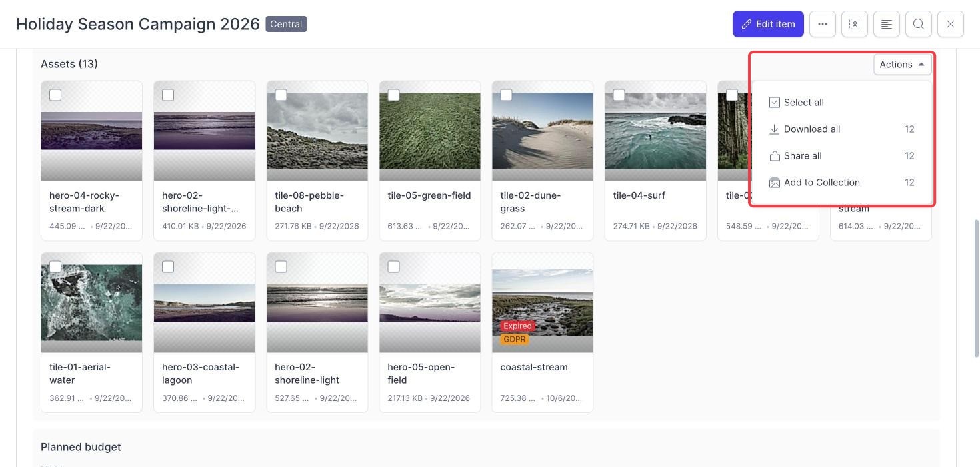This screenshot has height=467, width=980.
Task: Check the tile-02-dune-grass checkbox
Action: coord(507,95)
